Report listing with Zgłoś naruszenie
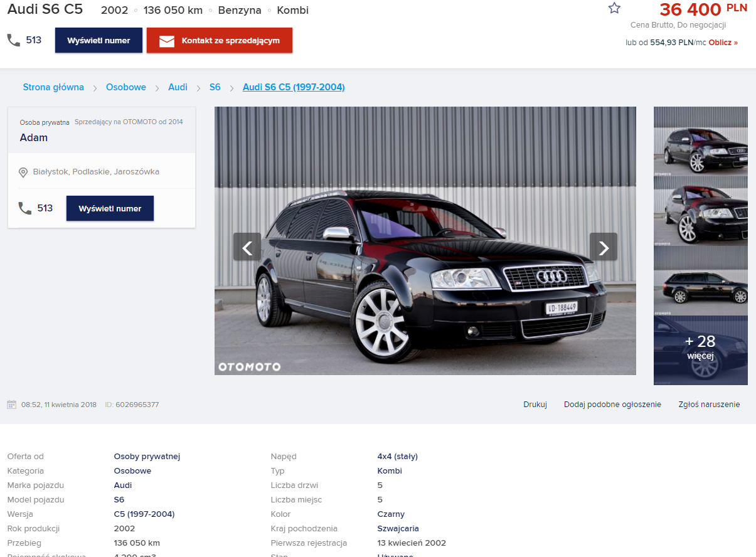The height and width of the screenshot is (557, 756). 709,405
